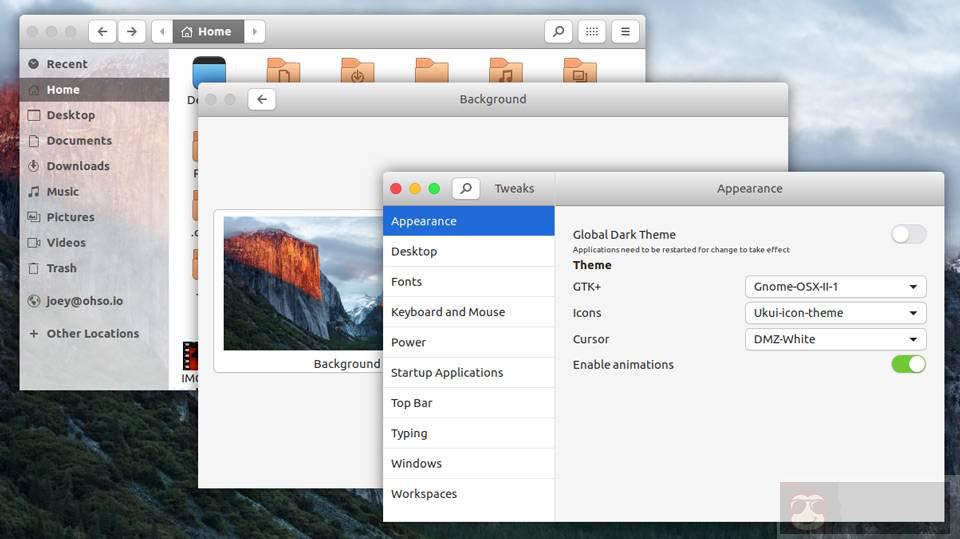Open search in the Files window
This screenshot has height=539, width=960.
click(x=558, y=31)
